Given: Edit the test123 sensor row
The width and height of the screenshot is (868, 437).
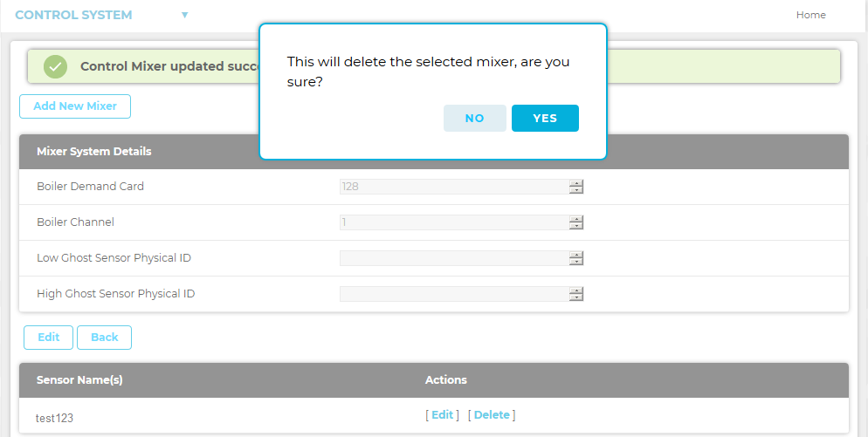Looking at the screenshot, I should click(x=442, y=415).
